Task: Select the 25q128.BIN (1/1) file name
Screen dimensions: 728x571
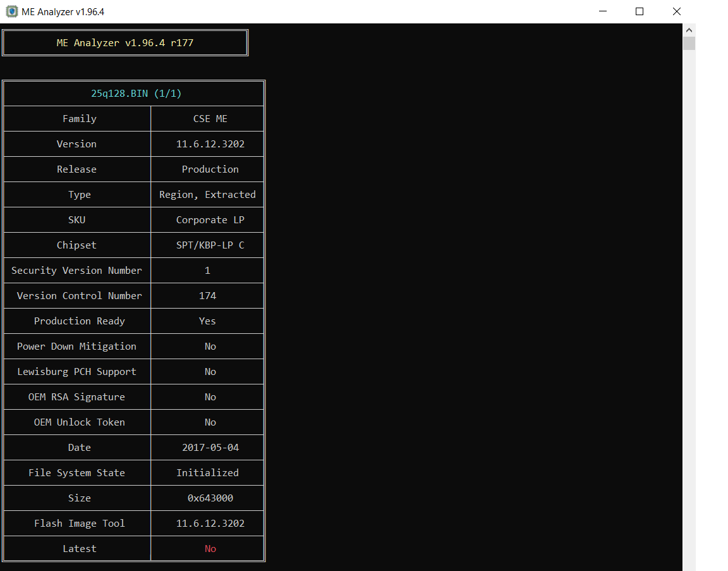Action: 136,94
